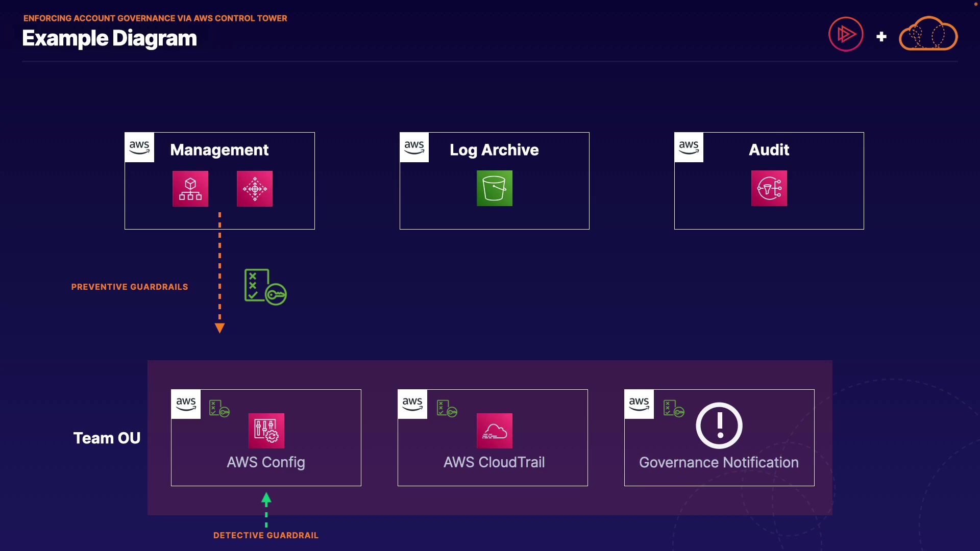Click the AWS CloudTrail service icon
The height and width of the screenshot is (551, 980).
tap(494, 431)
